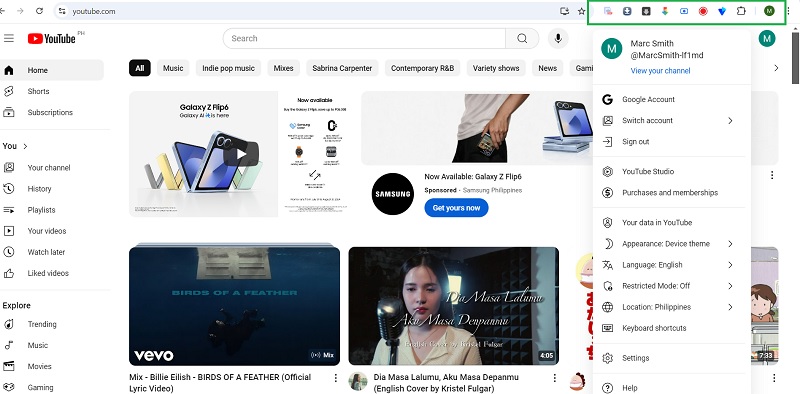Expand Language: English submenu
The image size is (800, 394).
[x=671, y=265]
